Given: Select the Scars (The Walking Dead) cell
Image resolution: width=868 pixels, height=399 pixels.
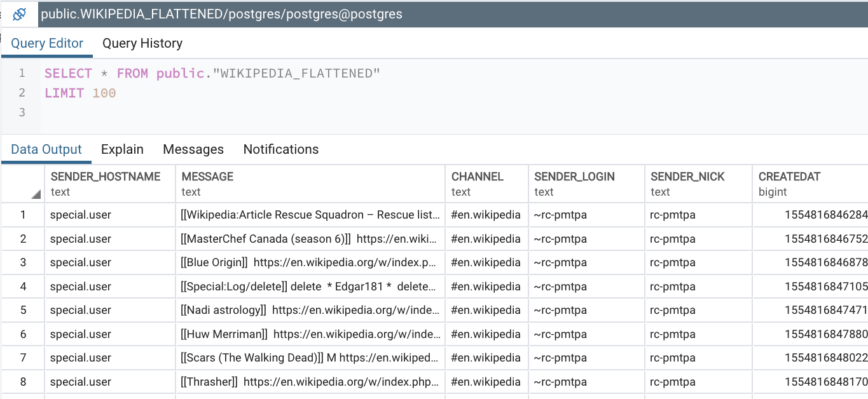Looking at the screenshot, I should (x=310, y=358).
